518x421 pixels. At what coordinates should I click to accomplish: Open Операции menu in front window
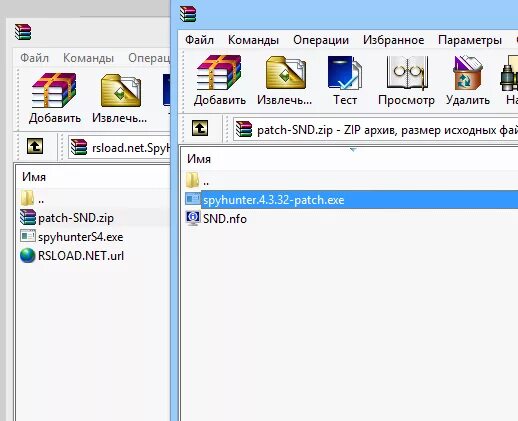pos(321,40)
